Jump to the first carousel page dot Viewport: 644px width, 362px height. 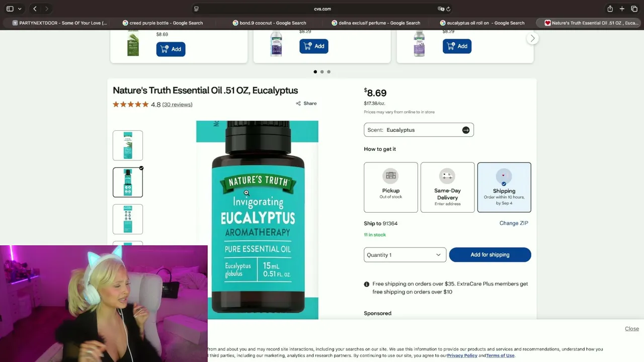pyautogui.click(x=315, y=72)
